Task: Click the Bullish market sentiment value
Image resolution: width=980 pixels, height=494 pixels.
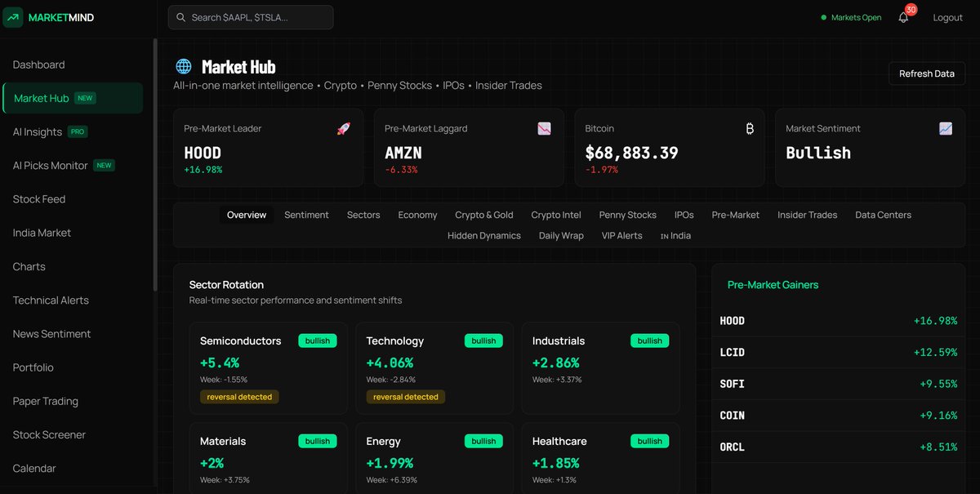Action: click(818, 153)
